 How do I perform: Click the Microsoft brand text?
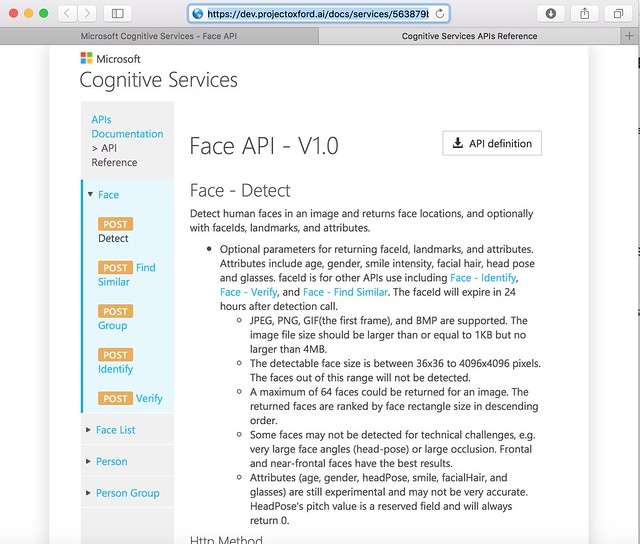(x=118, y=59)
